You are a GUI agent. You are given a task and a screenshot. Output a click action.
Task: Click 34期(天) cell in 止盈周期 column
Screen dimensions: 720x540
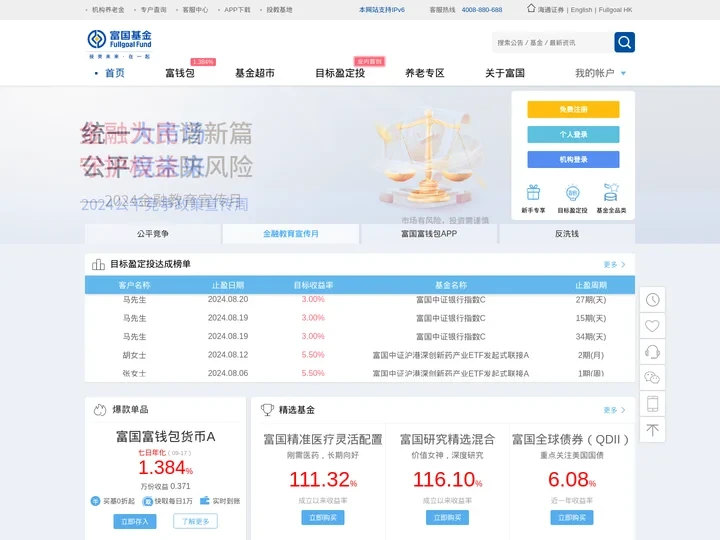pyautogui.click(x=591, y=337)
